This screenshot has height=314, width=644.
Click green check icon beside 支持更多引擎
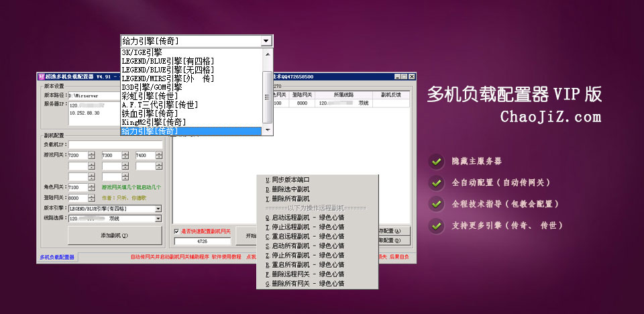click(x=436, y=225)
